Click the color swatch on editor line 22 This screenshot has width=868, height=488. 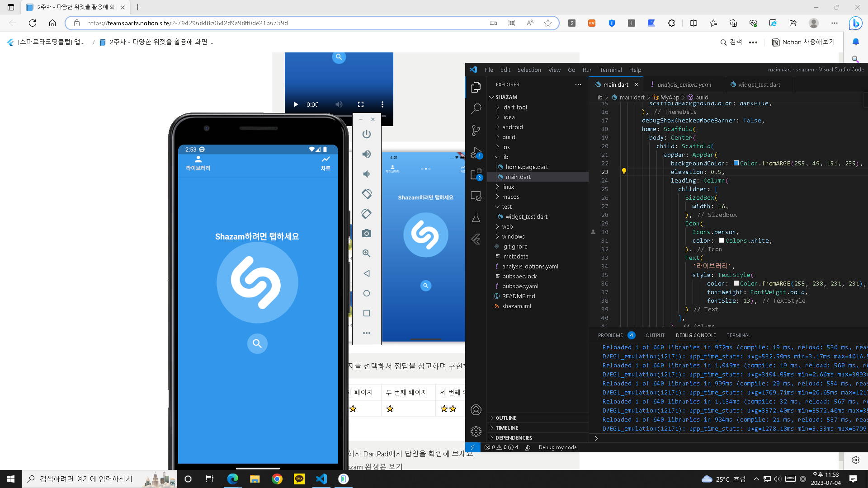[x=736, y=163]
